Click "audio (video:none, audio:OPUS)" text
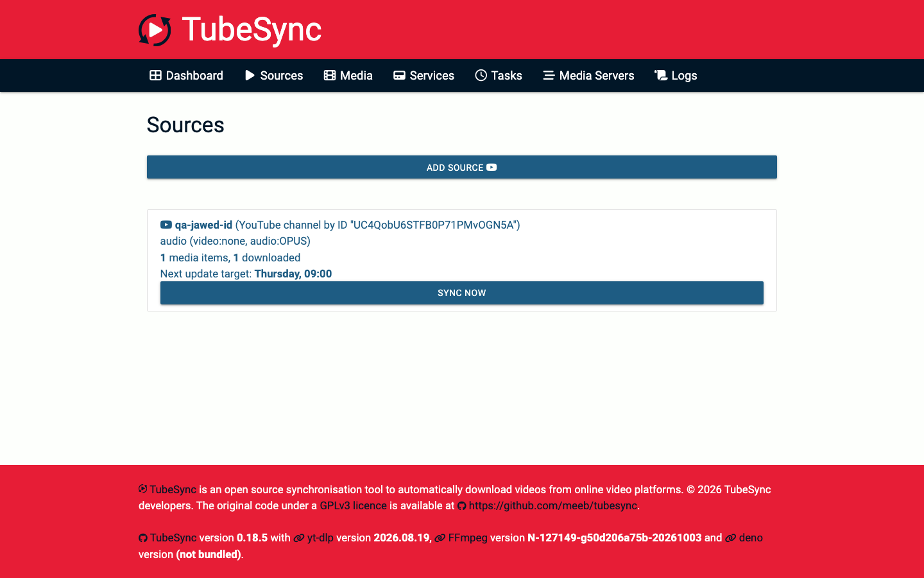924x578 pixels. pyautogui.click(x=235, y=241)
